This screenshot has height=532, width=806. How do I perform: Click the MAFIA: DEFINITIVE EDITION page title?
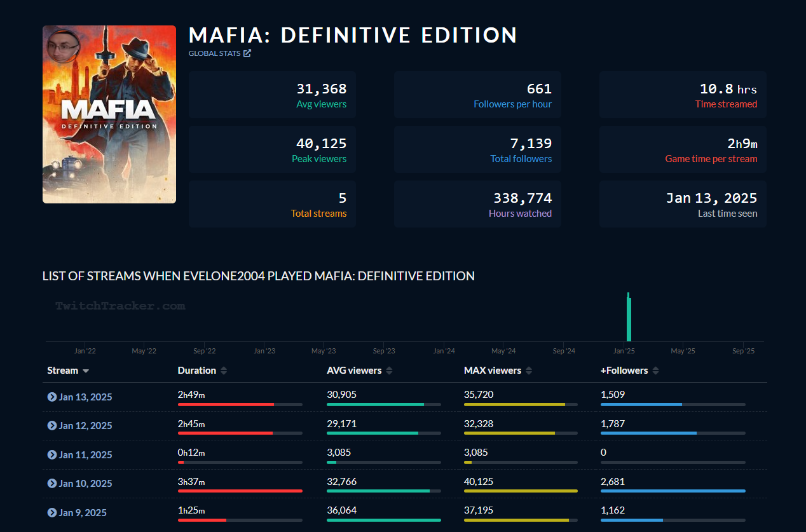coord(353,35)
